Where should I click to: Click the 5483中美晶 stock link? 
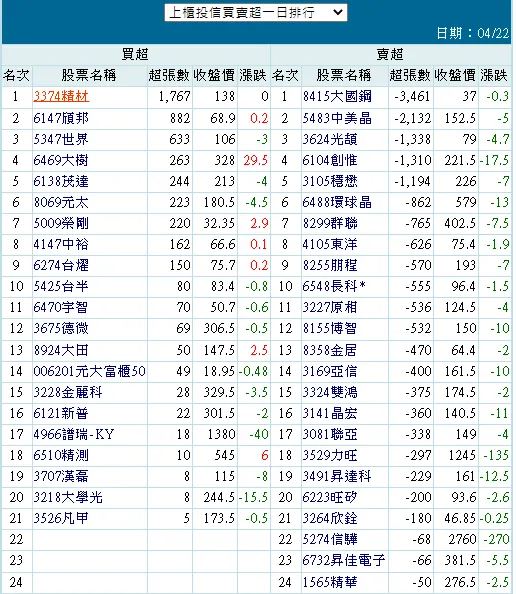[x=337, y=119]
